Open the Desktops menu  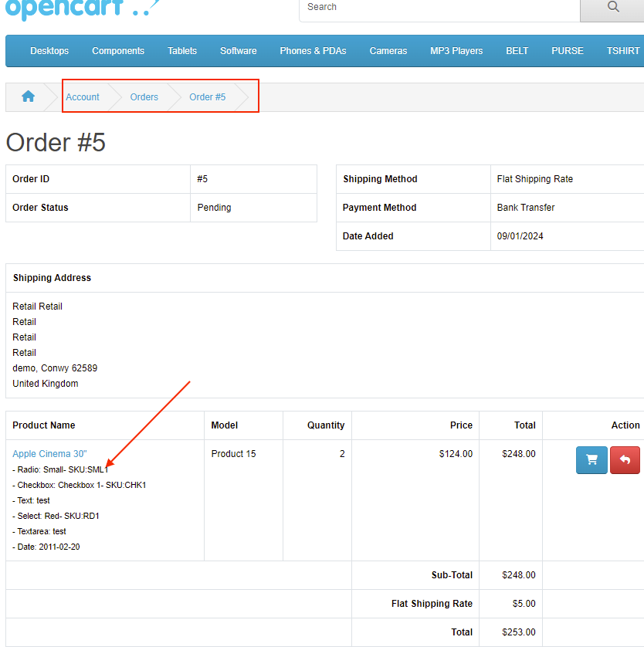point(49,51)
